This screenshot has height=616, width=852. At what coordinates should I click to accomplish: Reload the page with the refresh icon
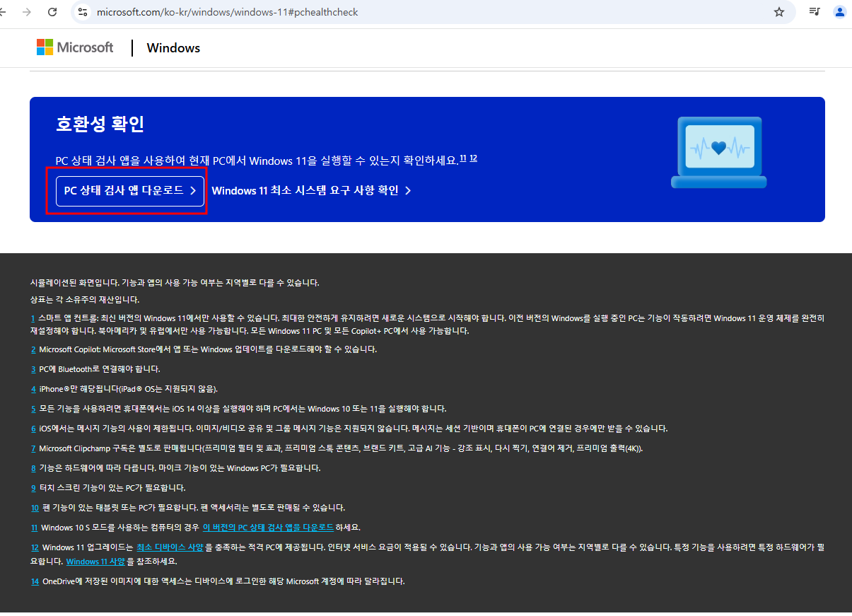[x=52, y=12]
